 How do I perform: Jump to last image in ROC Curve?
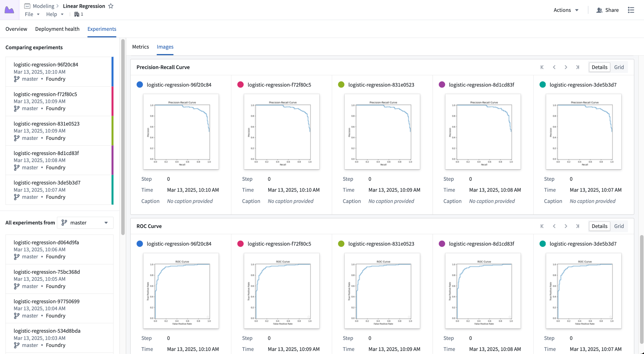pos(578,226)
